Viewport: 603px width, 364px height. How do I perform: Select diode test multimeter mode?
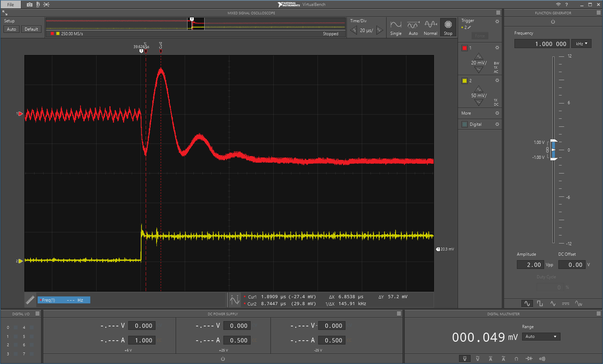(529, 358)
